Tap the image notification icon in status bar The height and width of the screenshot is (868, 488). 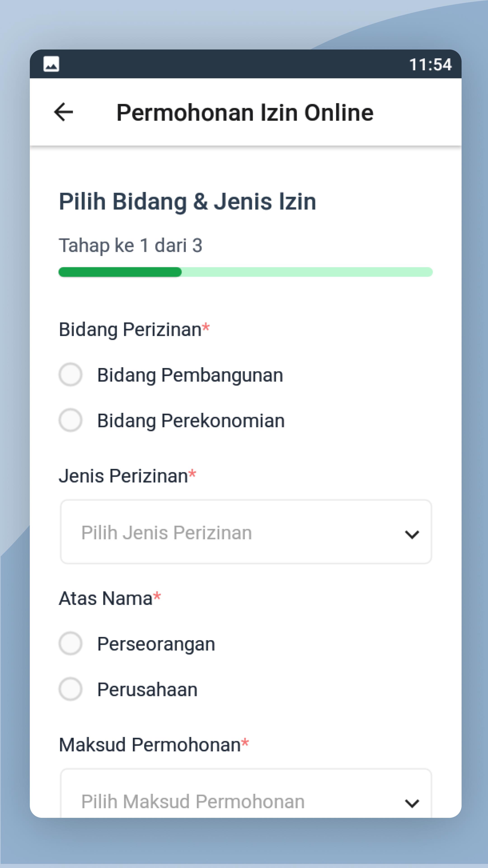pyautogui.click(x=51, y=64)
